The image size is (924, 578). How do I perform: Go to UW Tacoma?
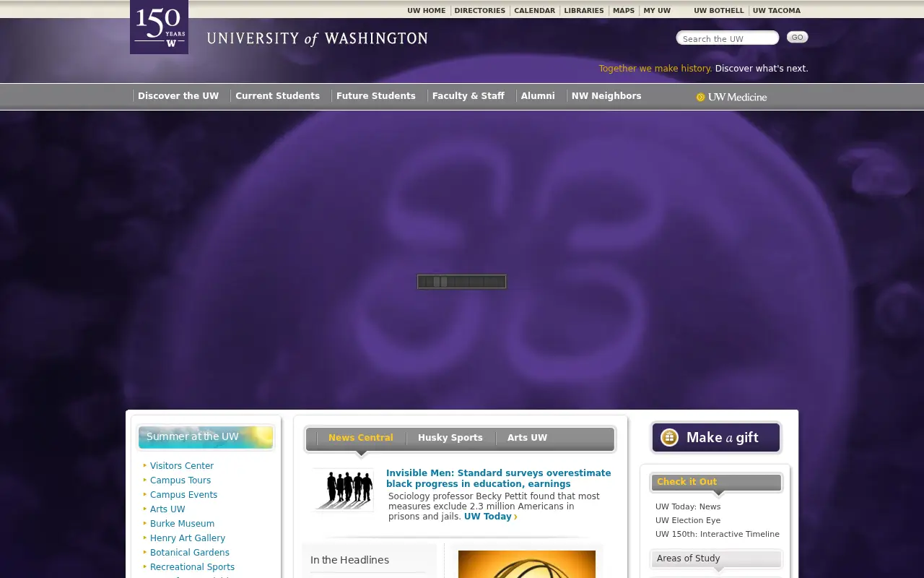coord(777,11)
